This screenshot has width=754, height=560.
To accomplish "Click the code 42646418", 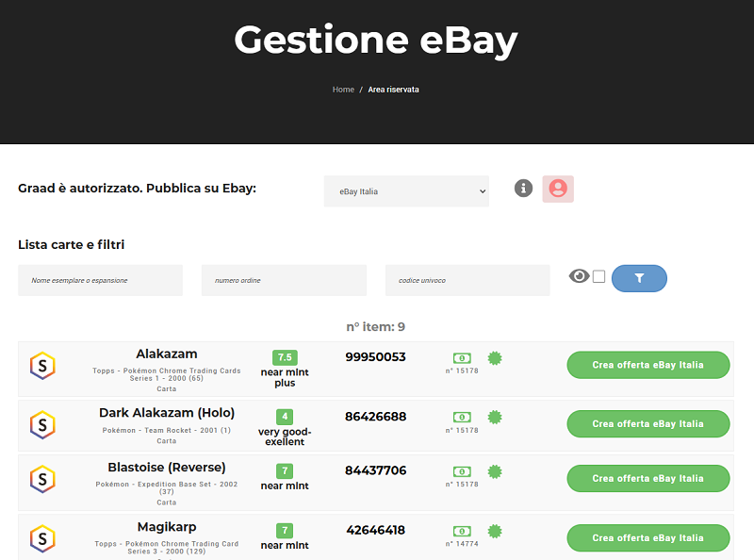I will (x=375, y=530).
